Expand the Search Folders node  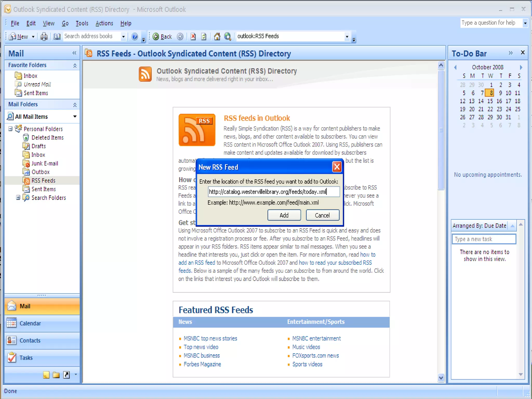(x=18, y=198)
